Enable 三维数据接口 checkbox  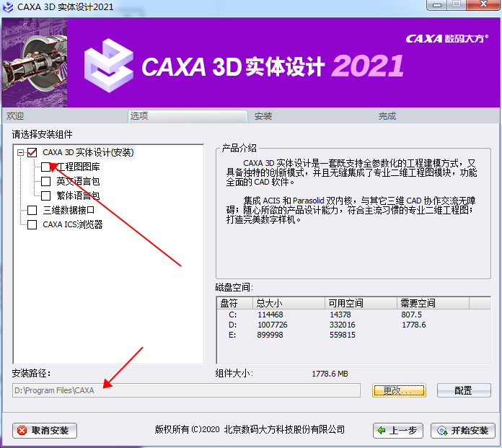[x=32, y=210]
